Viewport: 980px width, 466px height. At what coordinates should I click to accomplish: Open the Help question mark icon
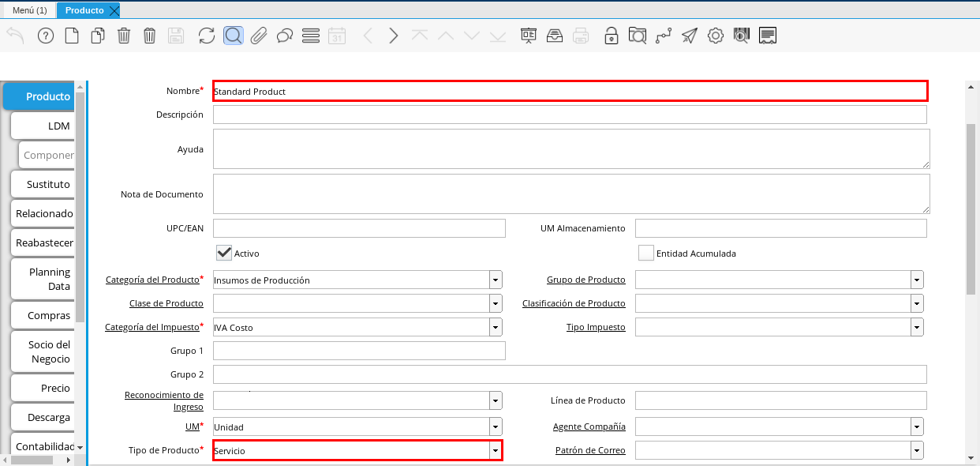(x=46, y=36)
